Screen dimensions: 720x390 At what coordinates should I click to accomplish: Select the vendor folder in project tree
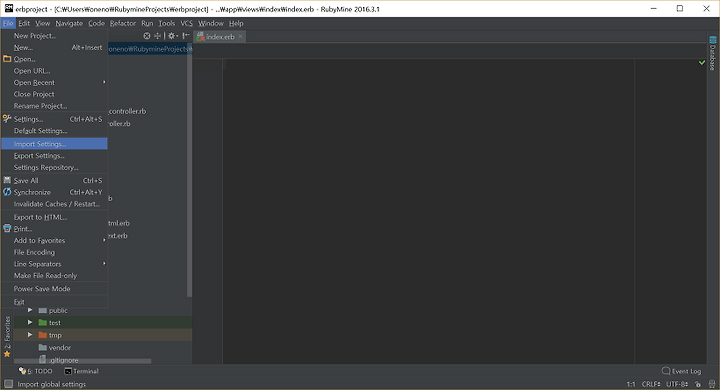coord(60,348)
